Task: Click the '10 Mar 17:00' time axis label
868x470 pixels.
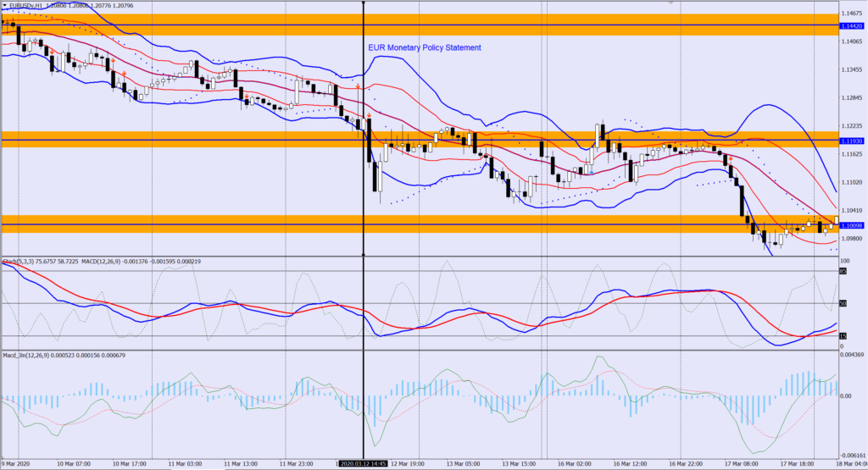Action: tap(129, 464)
